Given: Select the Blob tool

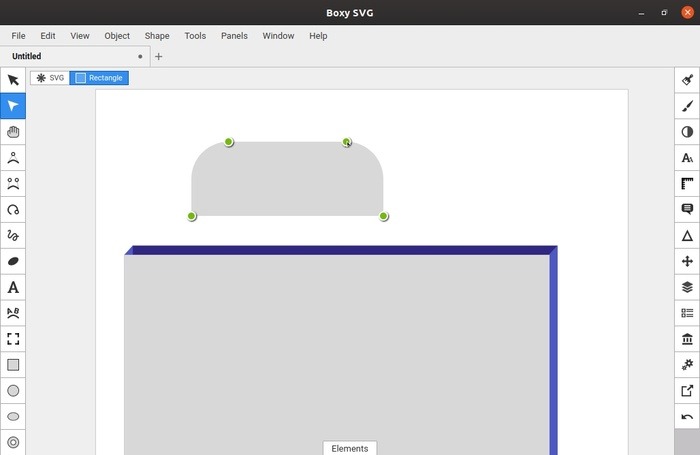Looking at the screenshot, I should (x=13, y=261).
